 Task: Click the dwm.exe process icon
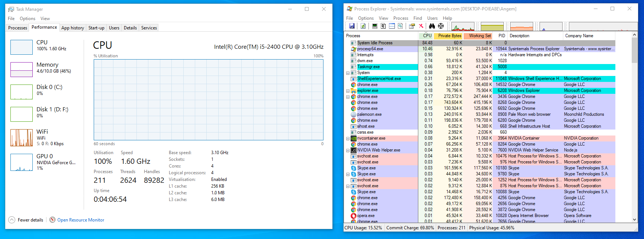click(x=354, y=61)
